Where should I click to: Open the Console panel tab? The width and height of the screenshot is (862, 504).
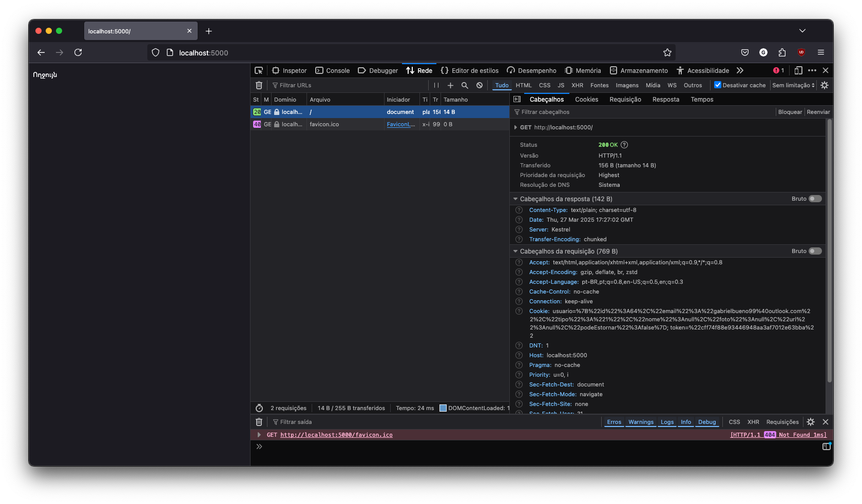[333, 71]
